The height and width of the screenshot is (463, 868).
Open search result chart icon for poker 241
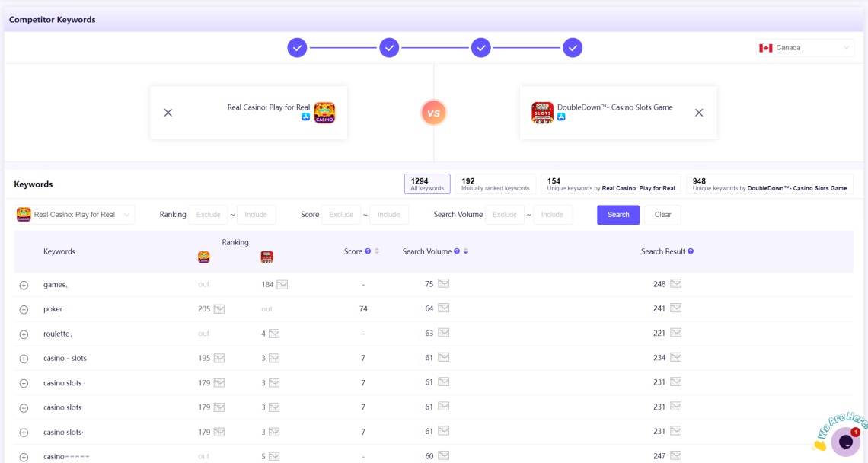click(676, 308)
